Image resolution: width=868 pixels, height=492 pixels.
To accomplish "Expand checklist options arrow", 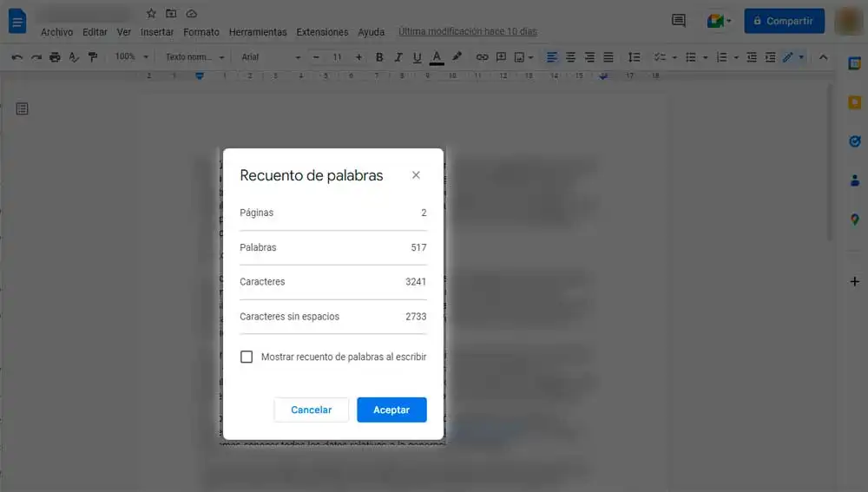I will point(674,57).
